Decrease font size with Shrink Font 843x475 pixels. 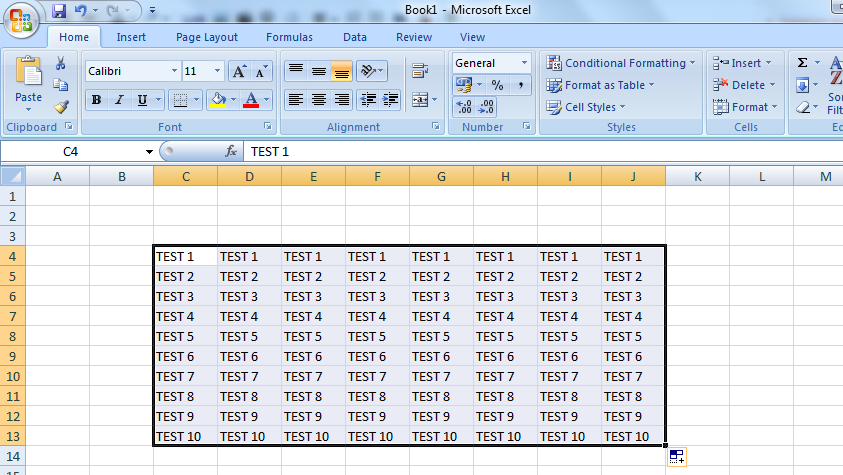pos(261,71)
